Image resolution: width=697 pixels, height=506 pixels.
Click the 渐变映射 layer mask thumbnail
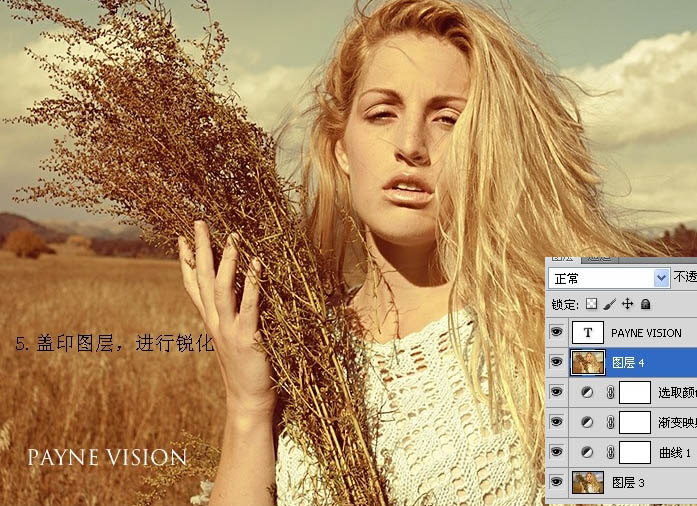pos(634,423)
